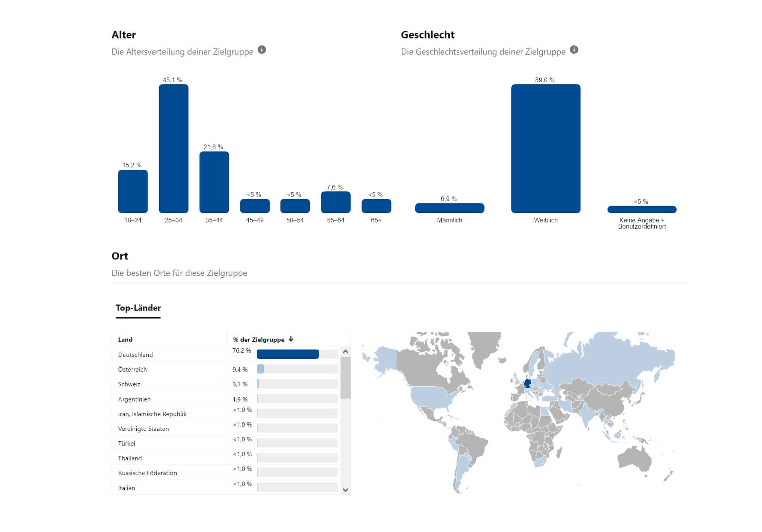
Task: Select the Argentinien row in the list
Action: [134, 399]
